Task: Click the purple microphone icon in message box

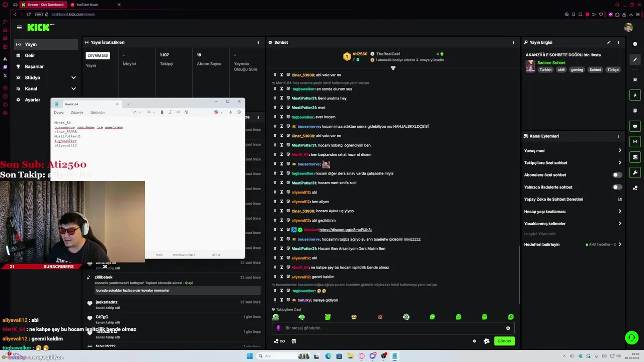Action: (278, 328)
